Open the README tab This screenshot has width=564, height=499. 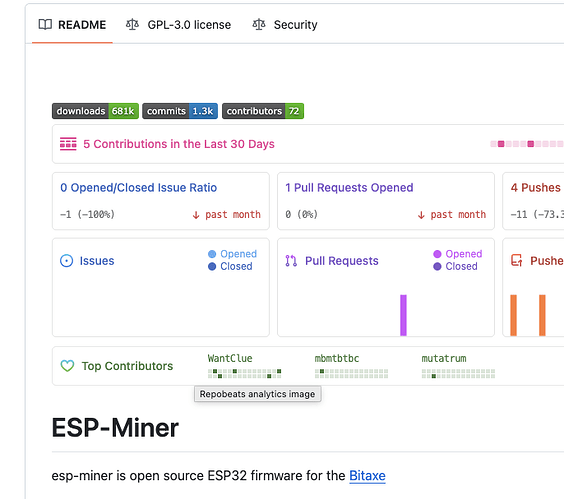click(x=72, y=25)
